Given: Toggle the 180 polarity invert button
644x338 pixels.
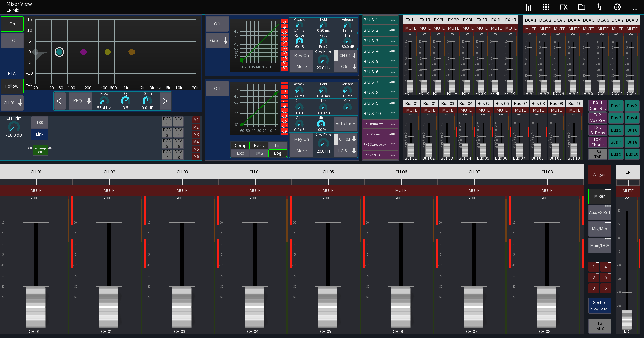Looking at the screenshot, I should [39, 122].
